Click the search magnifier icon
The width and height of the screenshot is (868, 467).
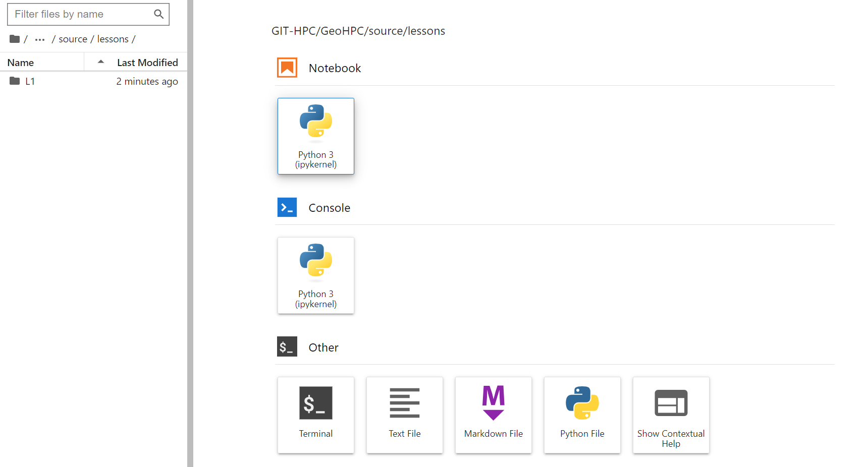pos(158,14)
